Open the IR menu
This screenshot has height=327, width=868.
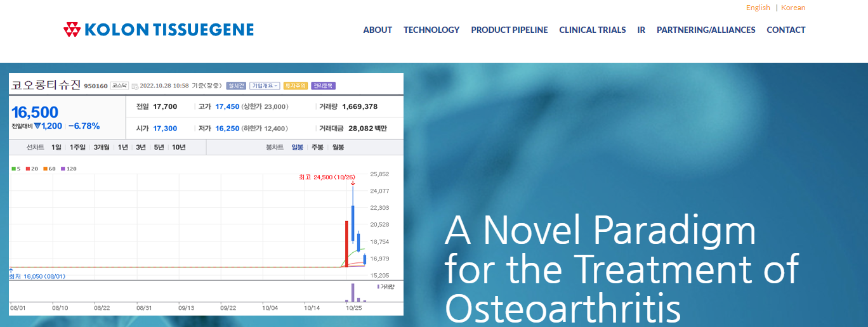[641, 30]
